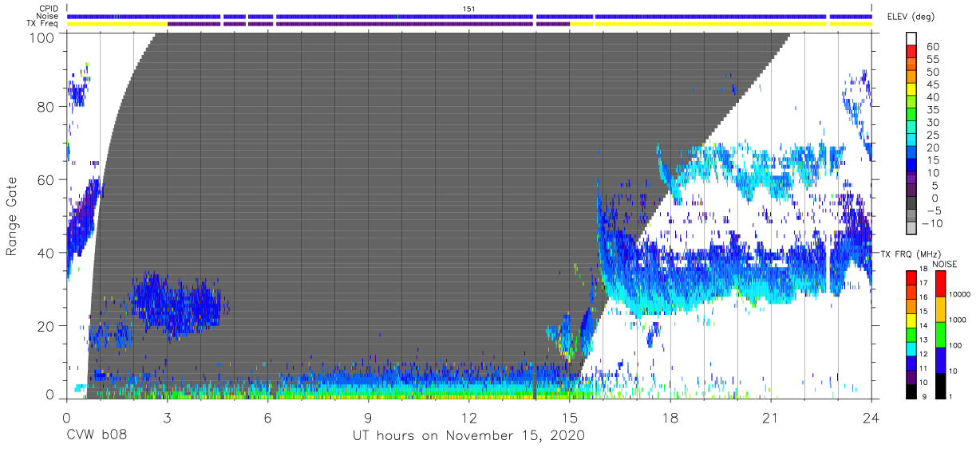
Task: Click the red 10000 noise level swatch
Action: [939, 284]
